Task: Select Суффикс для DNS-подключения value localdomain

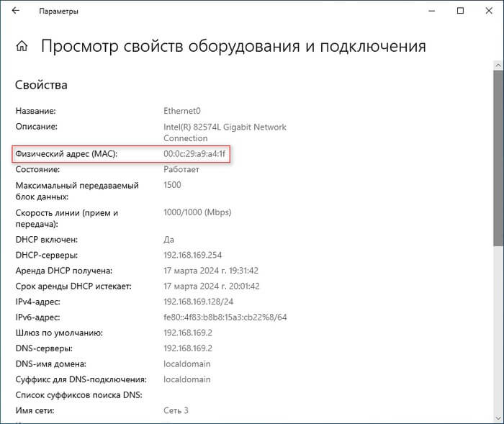Action: [186, 379]
